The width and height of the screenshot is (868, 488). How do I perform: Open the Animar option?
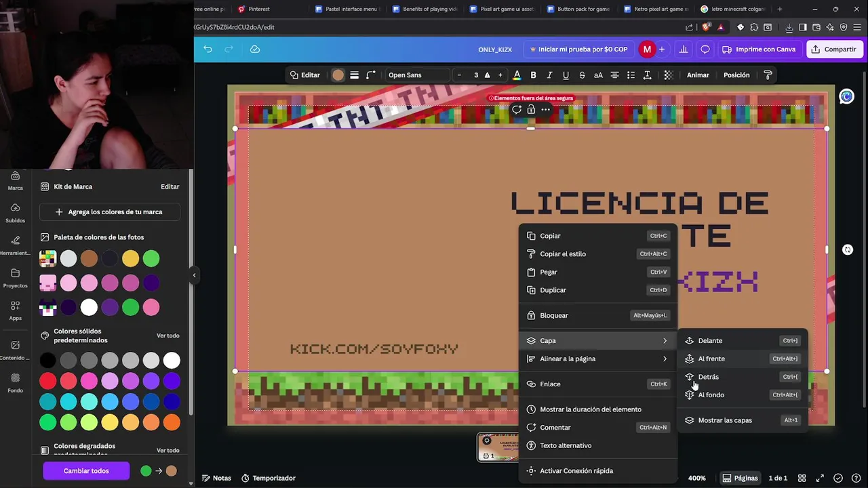(698, 75)
